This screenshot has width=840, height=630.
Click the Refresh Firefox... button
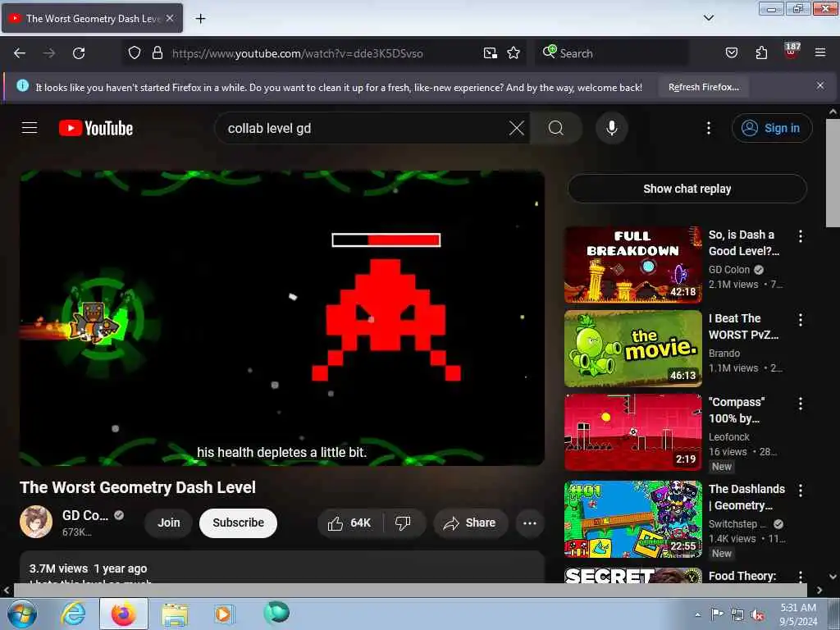tap(703, 87)
